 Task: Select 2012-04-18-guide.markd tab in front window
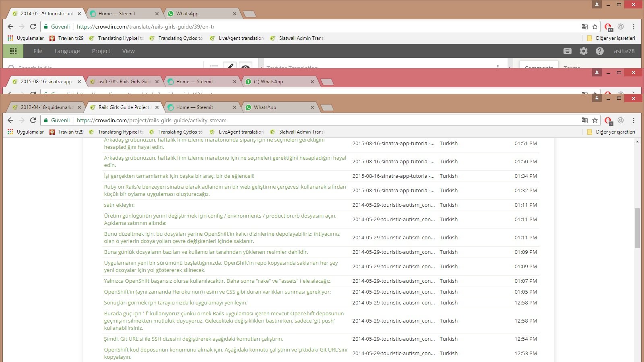[47, 107]
